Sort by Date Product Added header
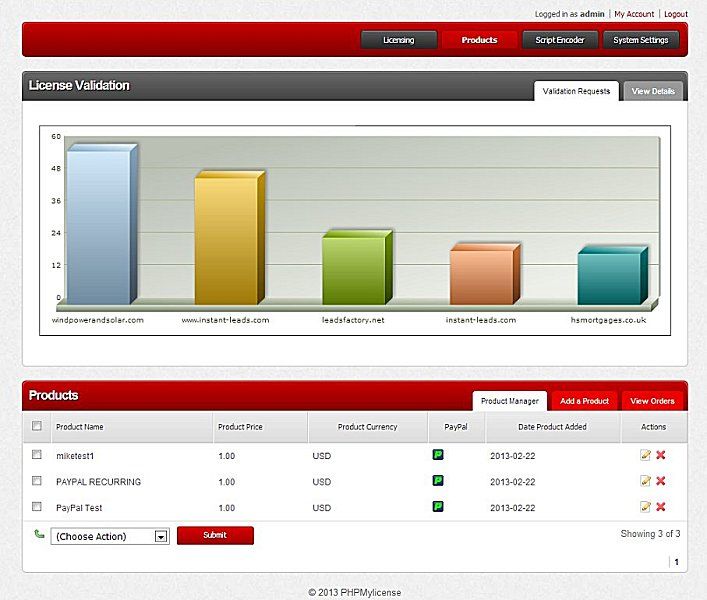This screenshot has height=600, width=707. (x=552, y=426)
